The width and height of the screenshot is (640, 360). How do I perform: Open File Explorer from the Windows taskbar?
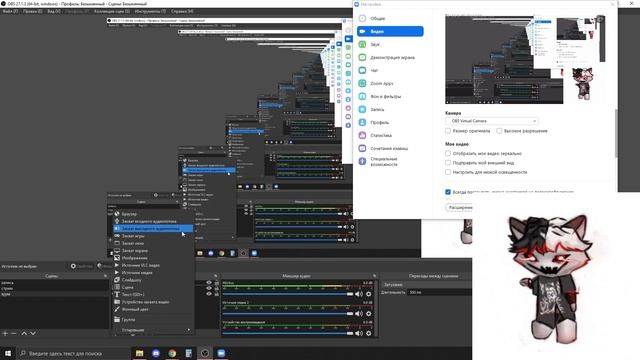[x=140, y=353]
